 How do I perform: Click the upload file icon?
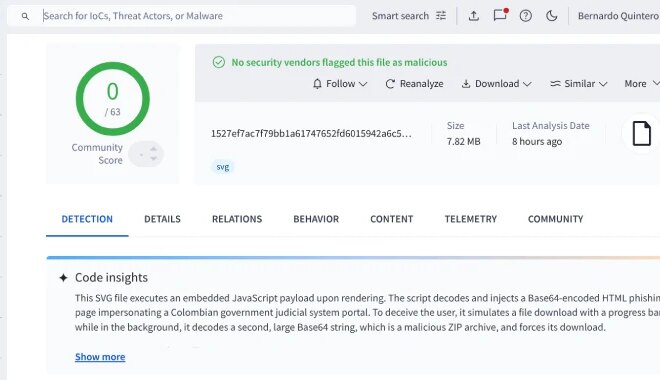[x=474, y=16]
